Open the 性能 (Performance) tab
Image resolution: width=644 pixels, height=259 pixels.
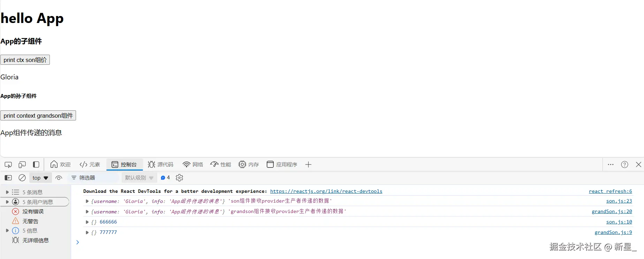pyautogui.click(x=221, y=165)
